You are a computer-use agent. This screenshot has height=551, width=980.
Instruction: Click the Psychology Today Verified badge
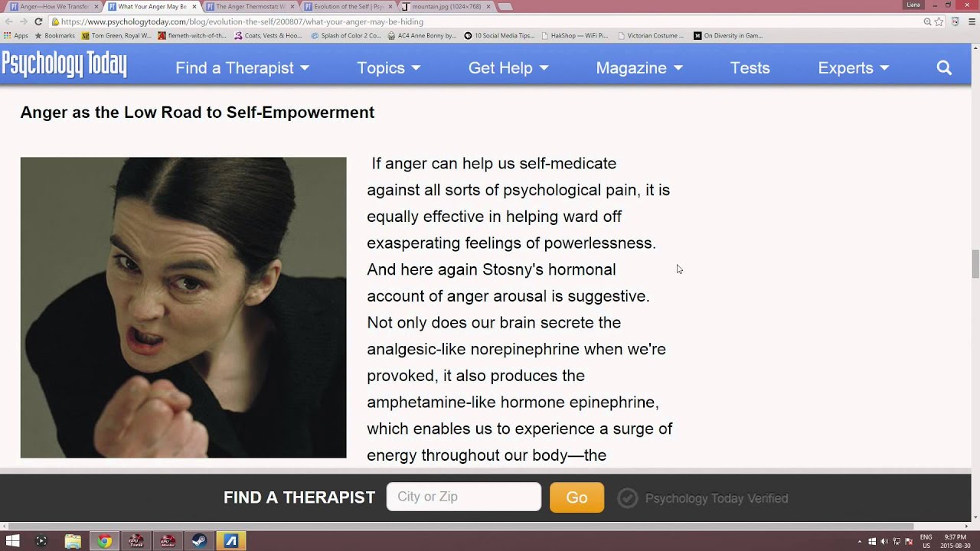703,498
